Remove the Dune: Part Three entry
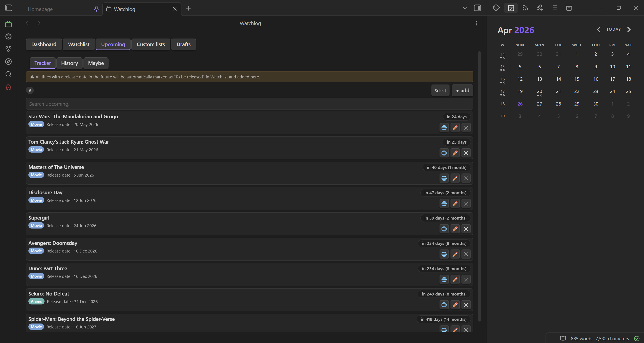 [466, 279]
